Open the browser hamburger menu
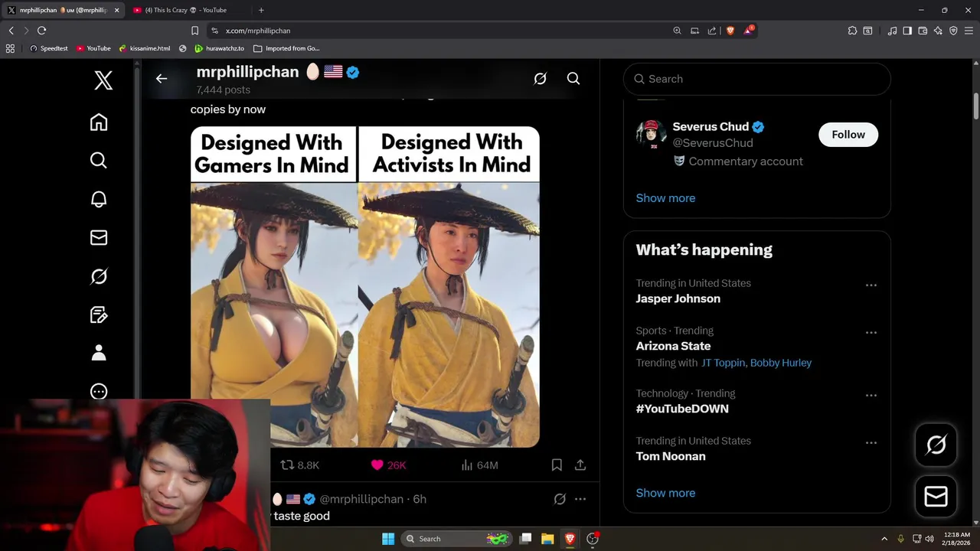The height and width of the screenshot is (551, 980). click(969, 31)
